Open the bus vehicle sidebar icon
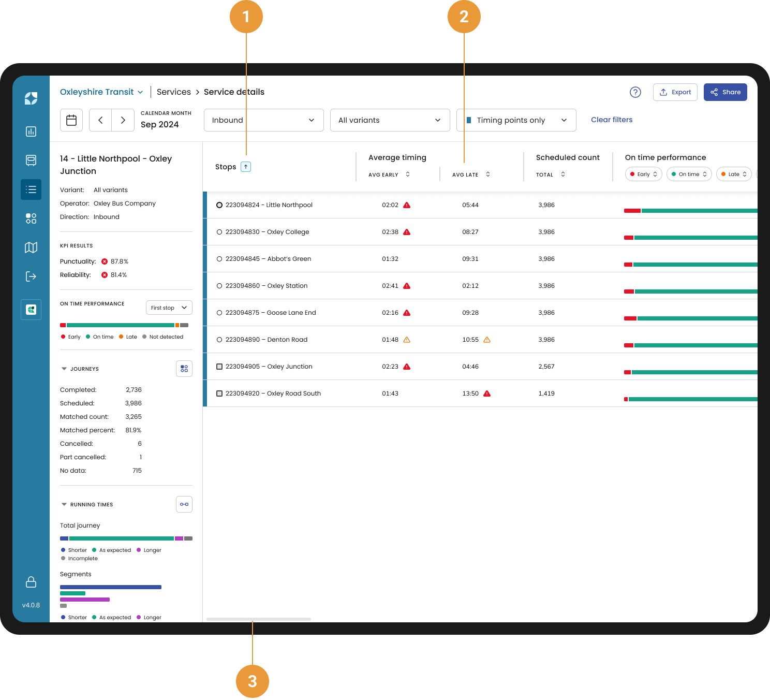 [31, 161]
